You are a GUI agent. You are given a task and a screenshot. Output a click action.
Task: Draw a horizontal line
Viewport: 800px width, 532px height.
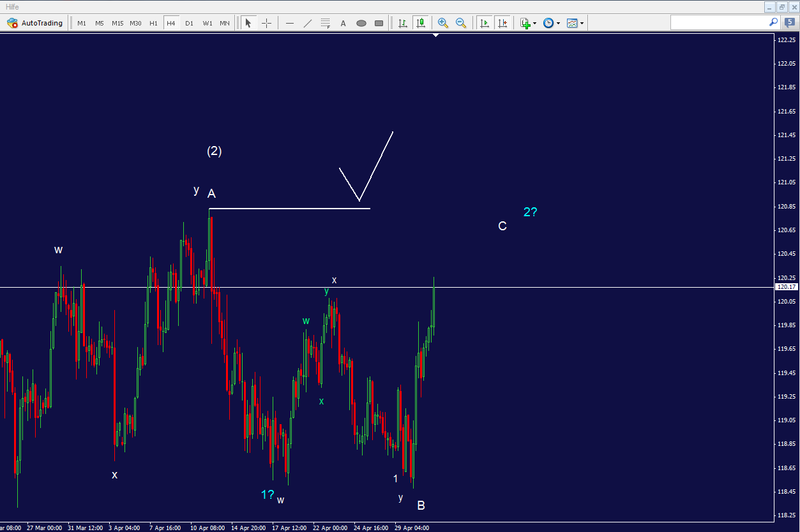[289, 23]
